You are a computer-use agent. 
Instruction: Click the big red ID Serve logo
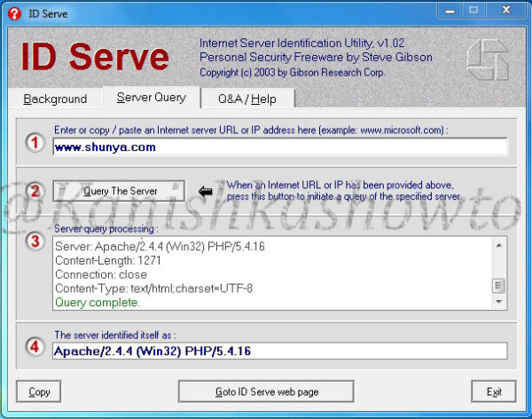pyautogui.click(x=95, y=57)
